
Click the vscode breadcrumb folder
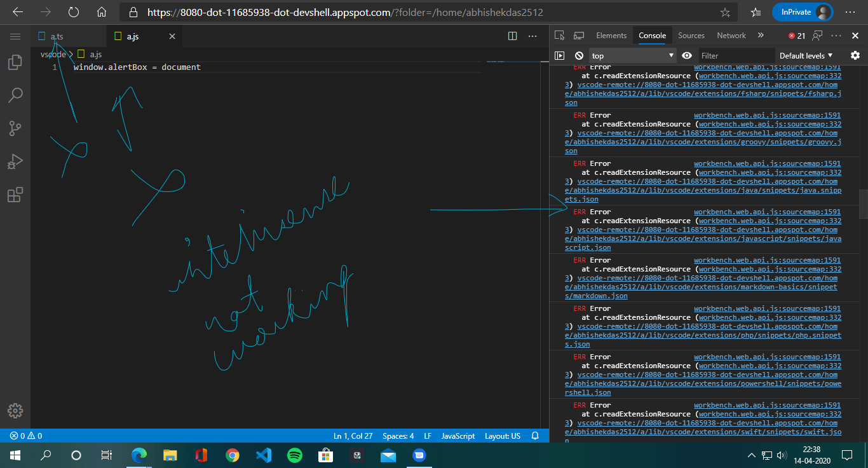click(53, 55)
